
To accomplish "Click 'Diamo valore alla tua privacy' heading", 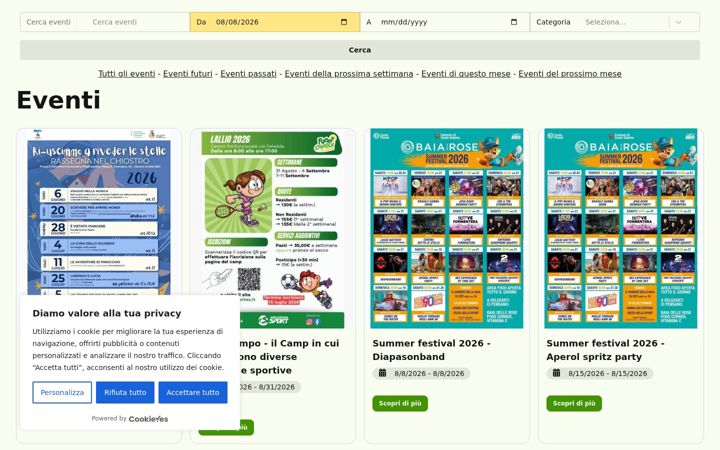I will 107,313.
